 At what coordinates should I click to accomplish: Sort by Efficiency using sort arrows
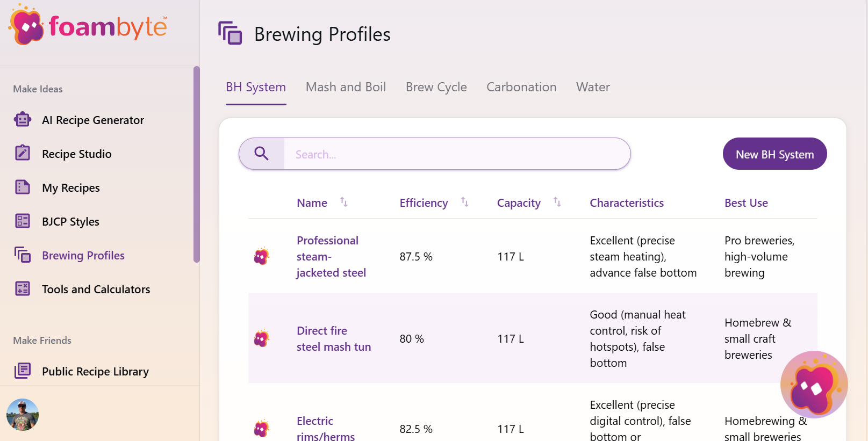pos(465,202)
